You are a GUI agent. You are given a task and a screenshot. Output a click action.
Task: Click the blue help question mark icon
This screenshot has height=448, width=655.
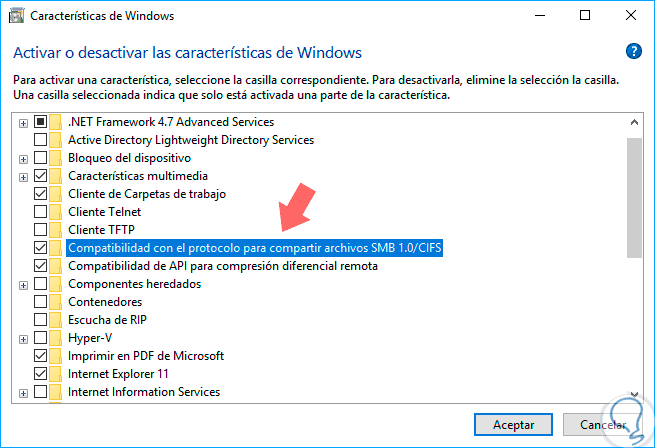(632, 52)
